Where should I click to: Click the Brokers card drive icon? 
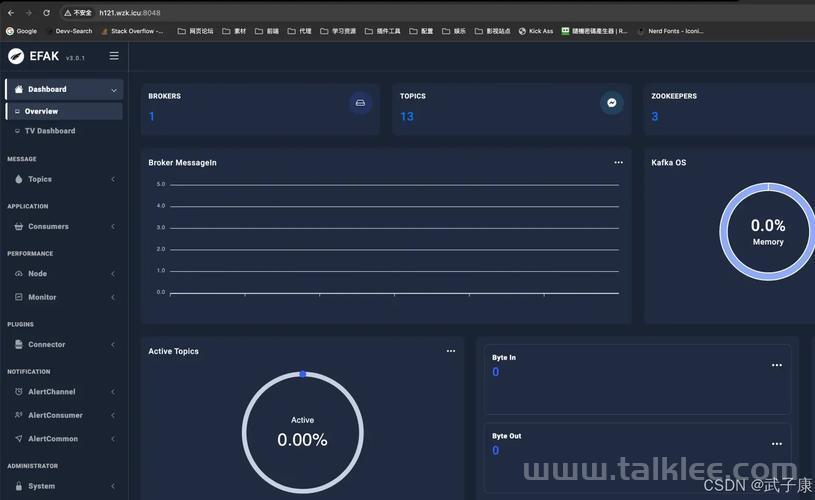(x=360, y=103)
